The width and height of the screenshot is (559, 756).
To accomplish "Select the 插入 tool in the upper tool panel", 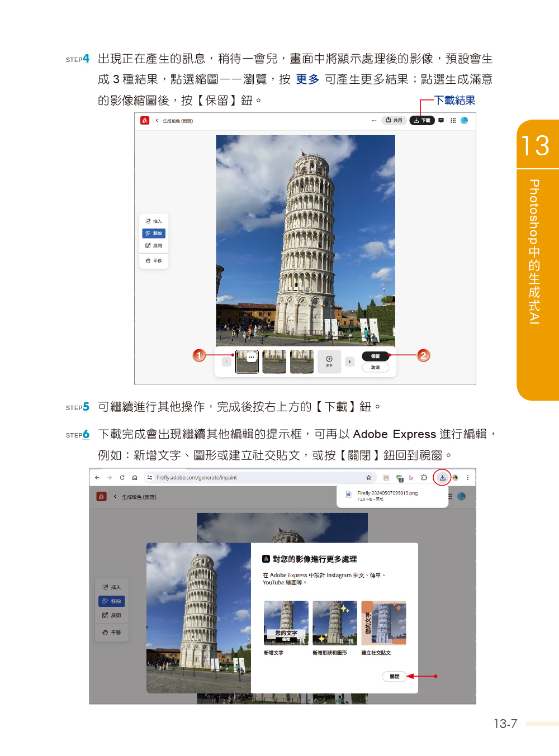I will tap(154, 221).
